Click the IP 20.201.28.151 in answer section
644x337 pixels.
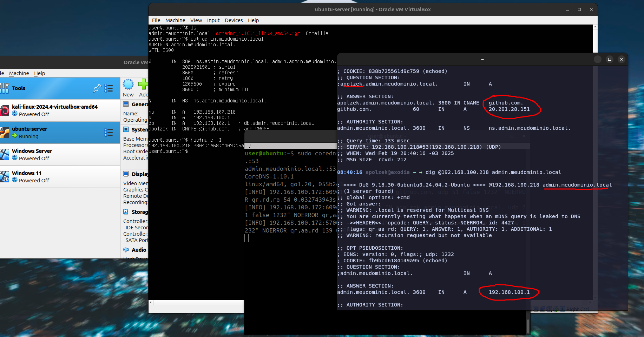point(509,109)
